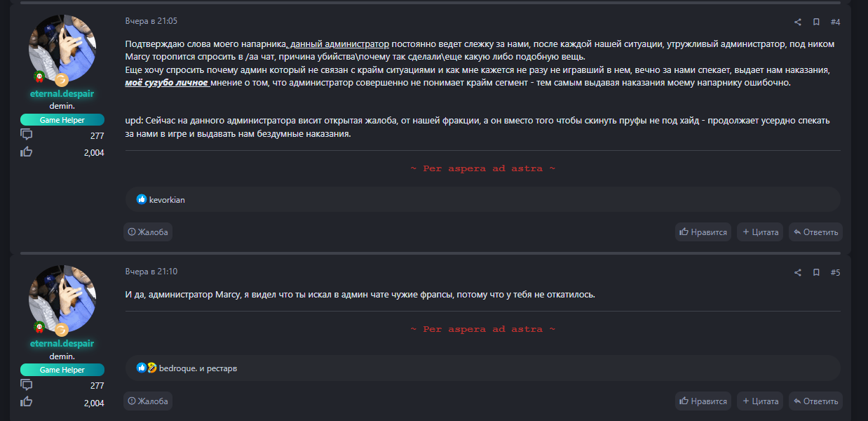The width and height of the screenshot is (868, 421).
Task: Click the messages count icon in post #4 profile
Action: tap(27, 135)
